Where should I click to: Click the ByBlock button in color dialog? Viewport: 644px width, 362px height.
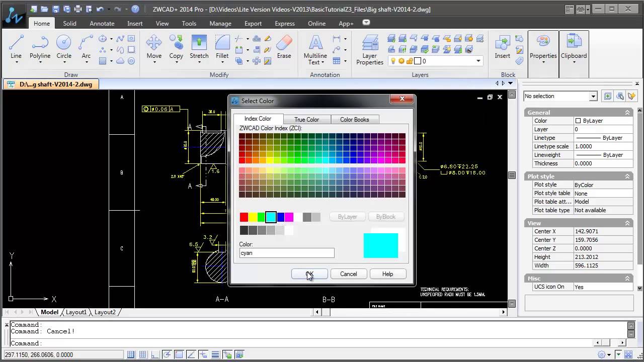coord(386,217)
